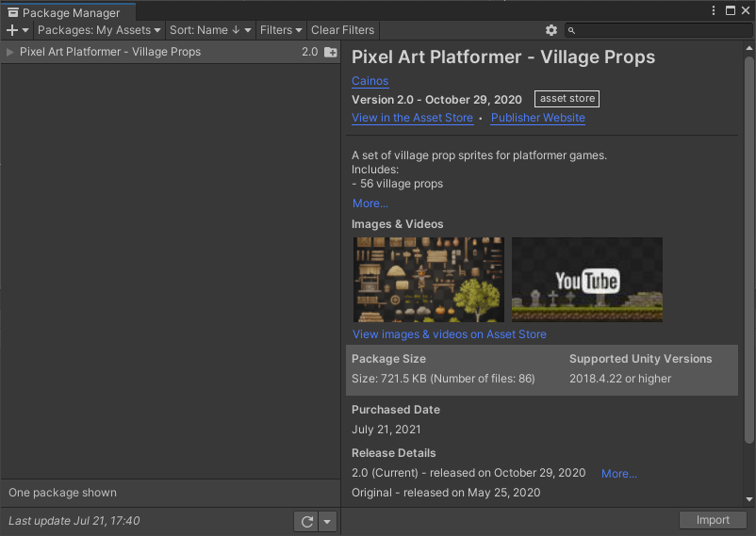Click the scrollbar down arrow
The height and width of the screenshot is (536, 756).
pos(748,499)
